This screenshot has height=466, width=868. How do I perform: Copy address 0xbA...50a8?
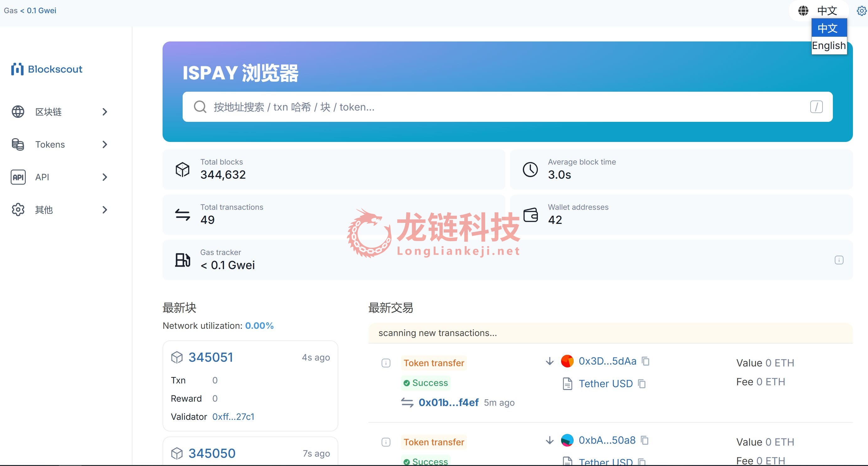(x=644, y=440)
